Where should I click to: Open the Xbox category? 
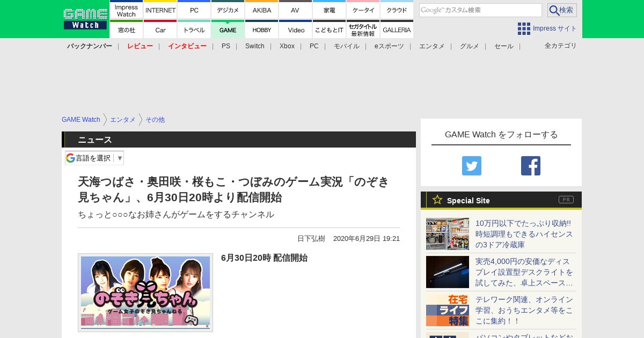[x=287, y=46]
